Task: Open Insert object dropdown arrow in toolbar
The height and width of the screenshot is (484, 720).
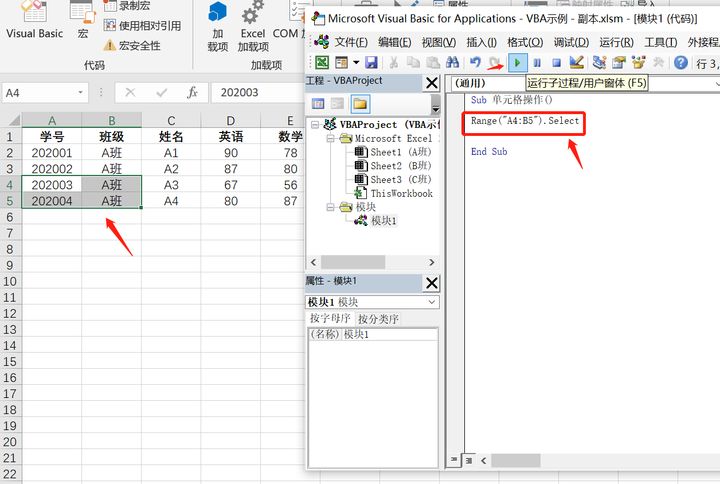Action: pos(356,62)
